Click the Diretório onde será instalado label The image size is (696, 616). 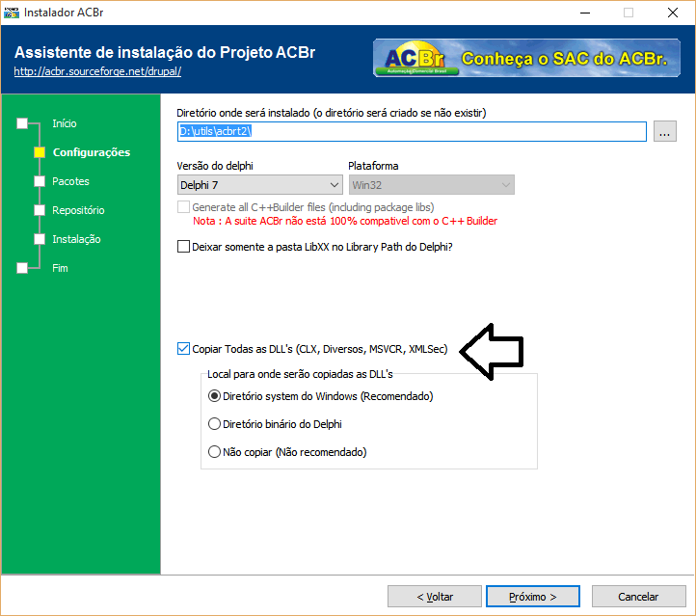pyautogui.click(x=332, y=113)
